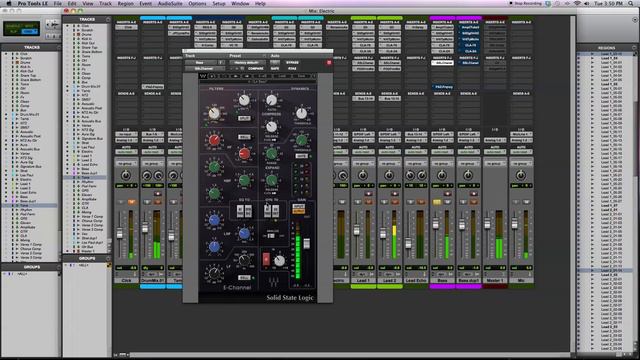
Task: Click the Bus 13-14 send on Lead 1
Action: (x=363, y=98)
